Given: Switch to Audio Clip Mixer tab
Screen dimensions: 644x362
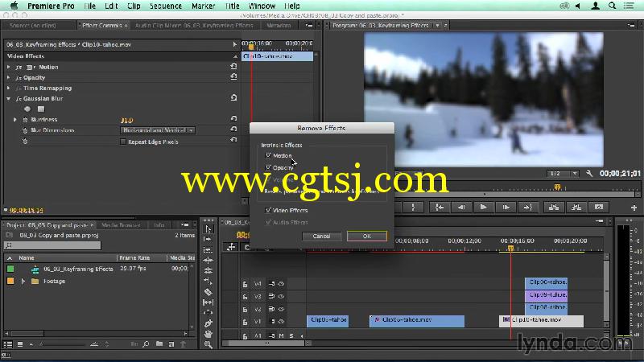Looking at the screenshot, I should click(194, 26).
